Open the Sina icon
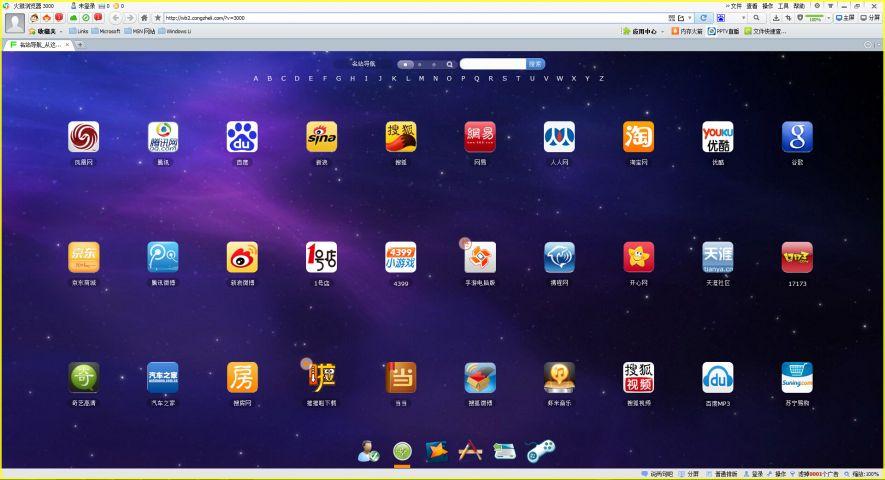 point(322,137)
